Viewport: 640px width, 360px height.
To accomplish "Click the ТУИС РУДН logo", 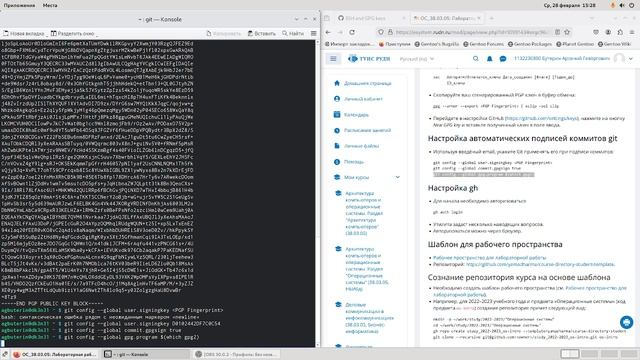I will pyautogui.click(x=369, y=59).
